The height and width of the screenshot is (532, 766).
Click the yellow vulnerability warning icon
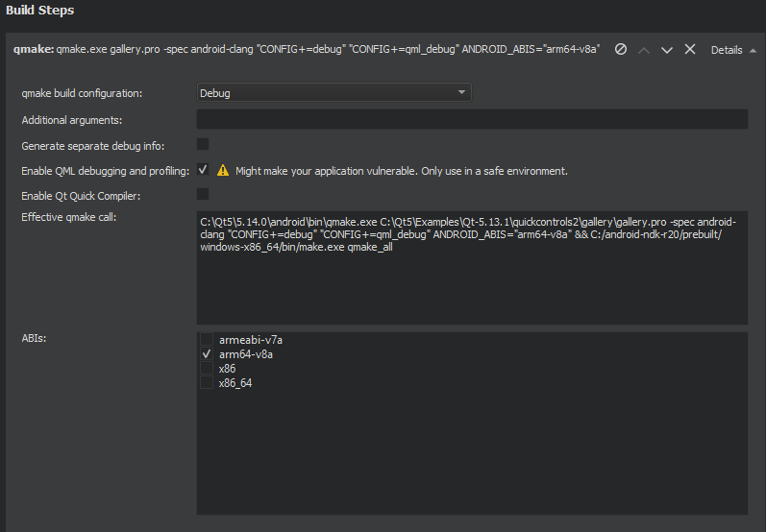click(223, 170)
